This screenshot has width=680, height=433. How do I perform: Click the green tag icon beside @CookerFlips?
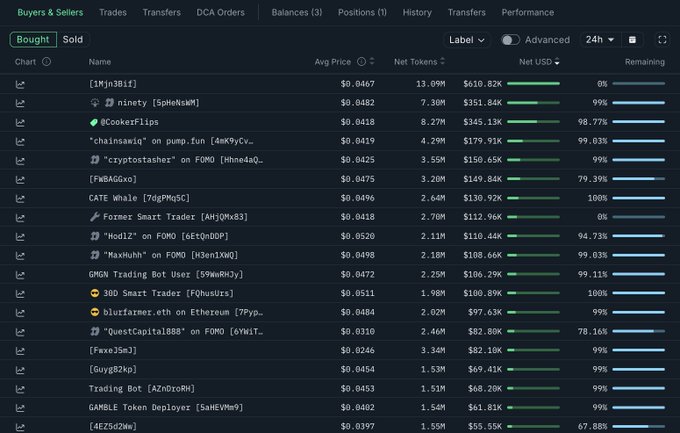pos(93,122)
